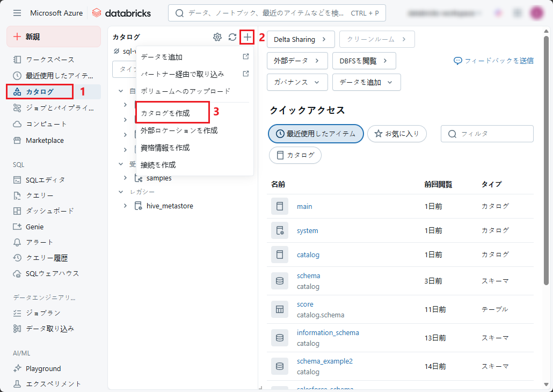Expand the クリーンルーム button

377,39
